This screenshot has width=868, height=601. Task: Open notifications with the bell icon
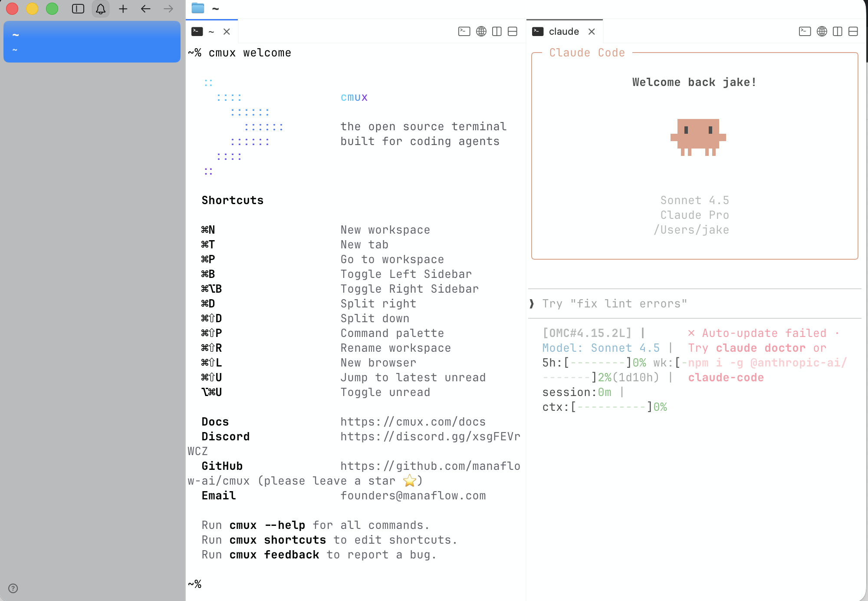(x=101, y=9)
